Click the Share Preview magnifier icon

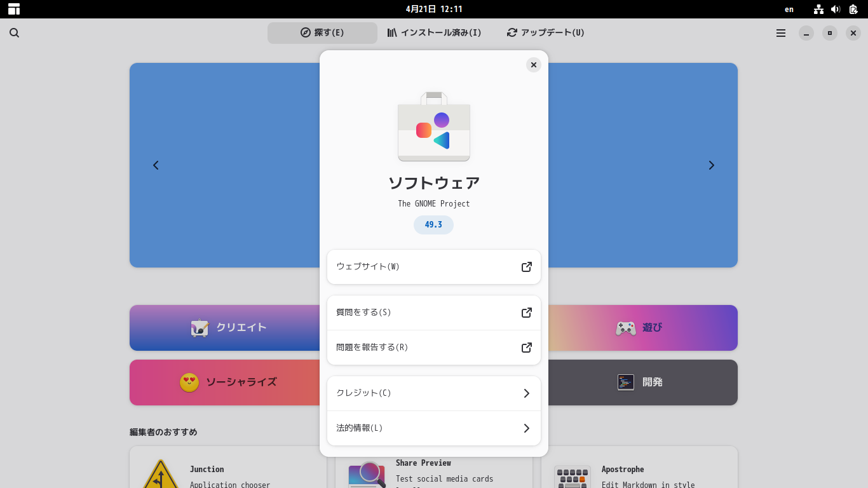click(367, 474)
